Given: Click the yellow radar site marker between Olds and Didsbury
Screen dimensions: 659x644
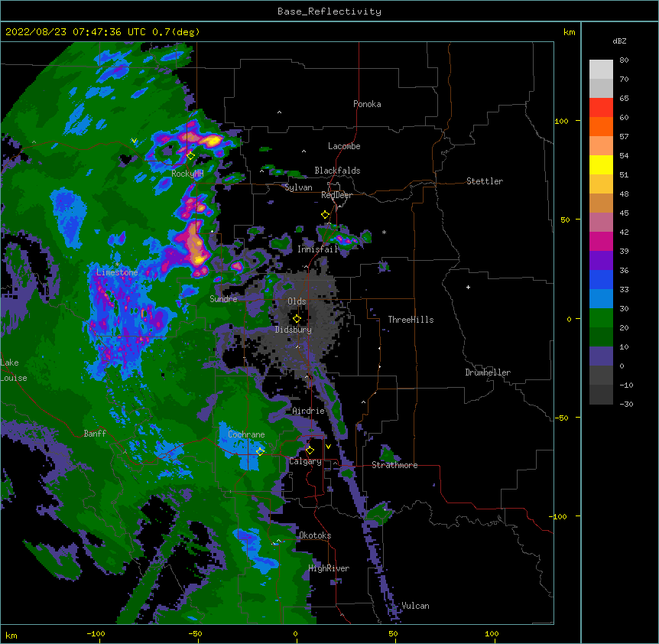Looking at the screenshot, I should (x=297, y=319).
